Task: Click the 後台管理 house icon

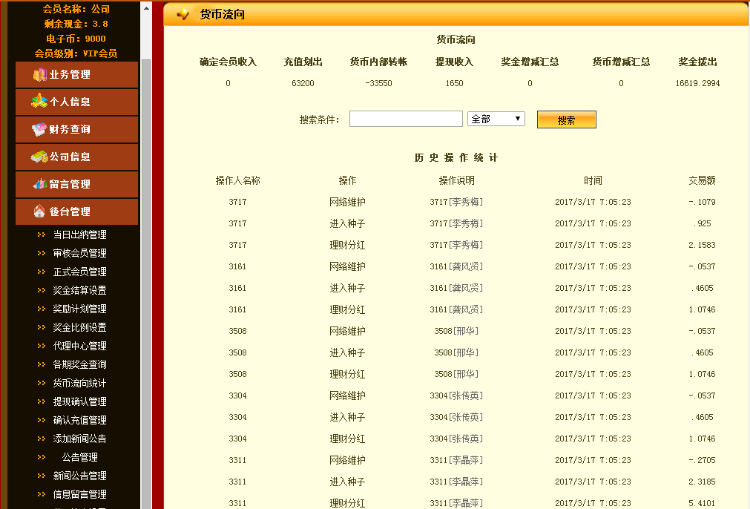Action: coord(39,211)
